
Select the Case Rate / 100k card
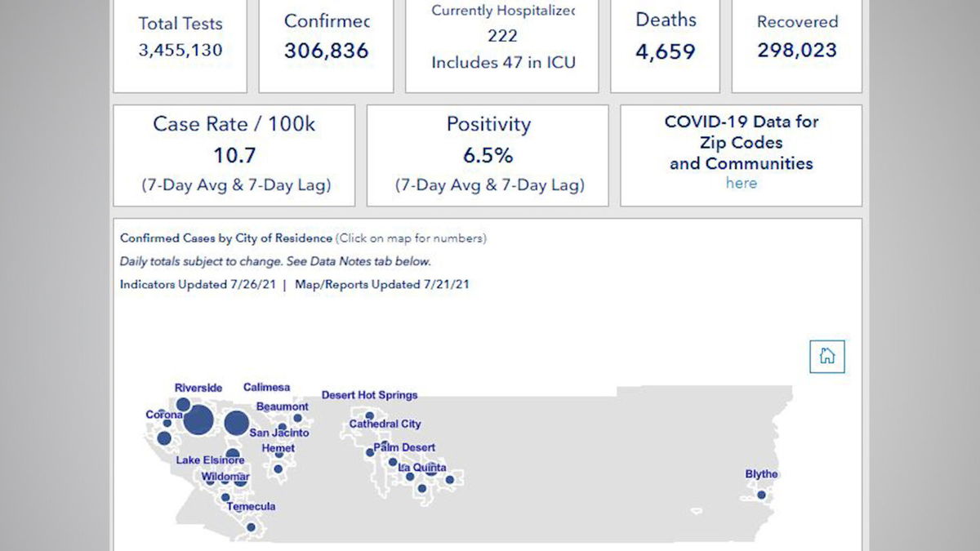(234, 155)
